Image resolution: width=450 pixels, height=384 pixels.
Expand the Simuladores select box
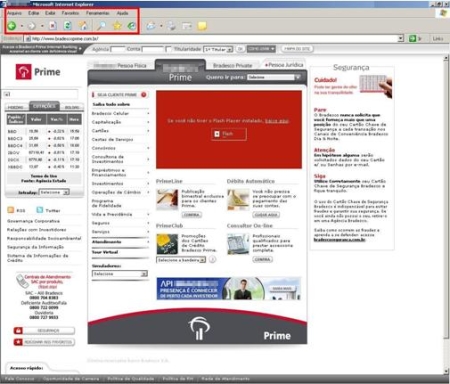(x=120, y=274)
